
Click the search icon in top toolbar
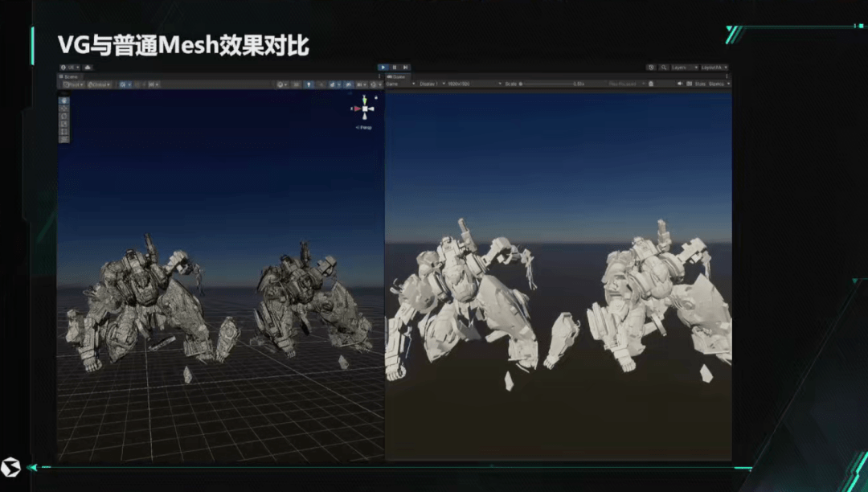pyautogui.click(x=662, y=68)
